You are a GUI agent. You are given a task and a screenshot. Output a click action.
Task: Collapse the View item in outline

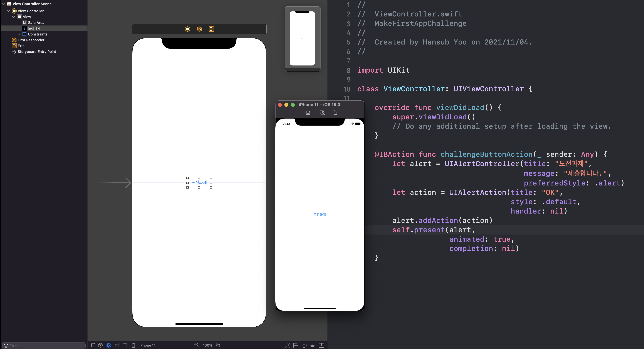point(14,17)
